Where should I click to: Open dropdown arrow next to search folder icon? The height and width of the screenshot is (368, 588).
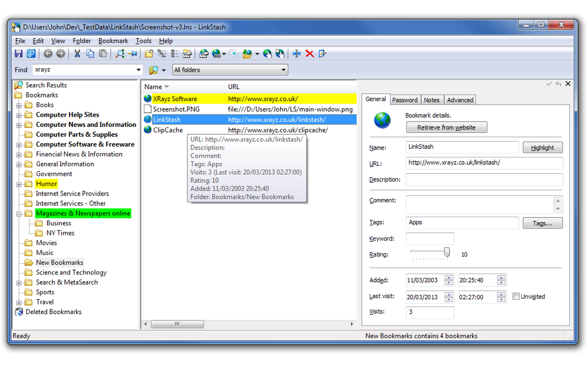[x=164, y=70]
